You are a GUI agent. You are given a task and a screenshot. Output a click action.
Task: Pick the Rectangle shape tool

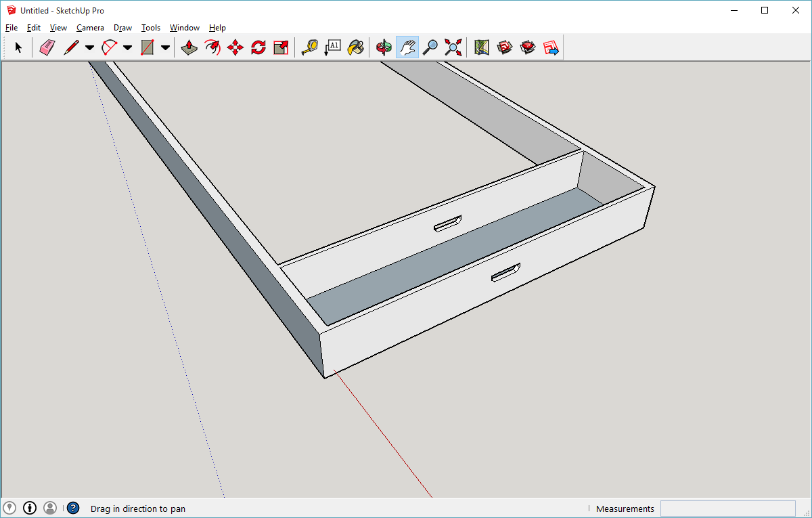[x=147, y=47]
